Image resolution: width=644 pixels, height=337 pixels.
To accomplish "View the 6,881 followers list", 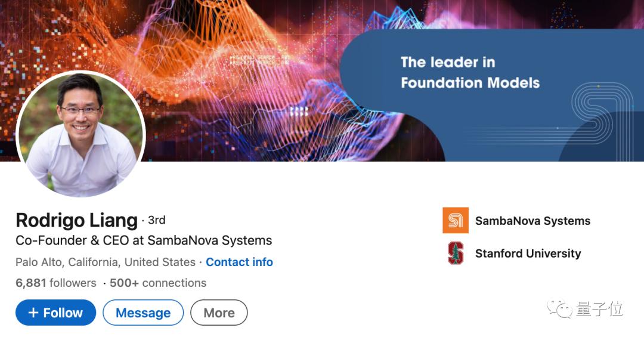I will 55,283.
